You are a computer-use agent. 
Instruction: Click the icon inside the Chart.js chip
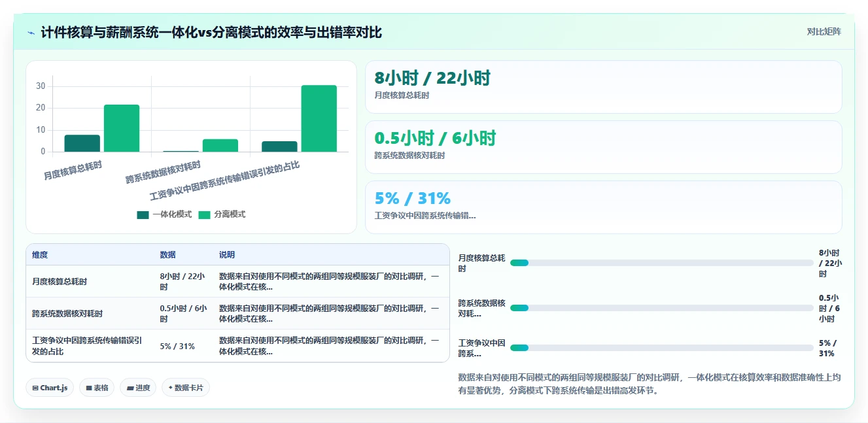[x=35, y=388]
